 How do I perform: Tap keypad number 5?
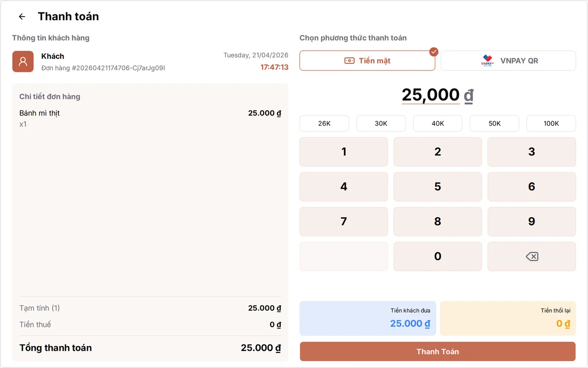tap(438, 186)
